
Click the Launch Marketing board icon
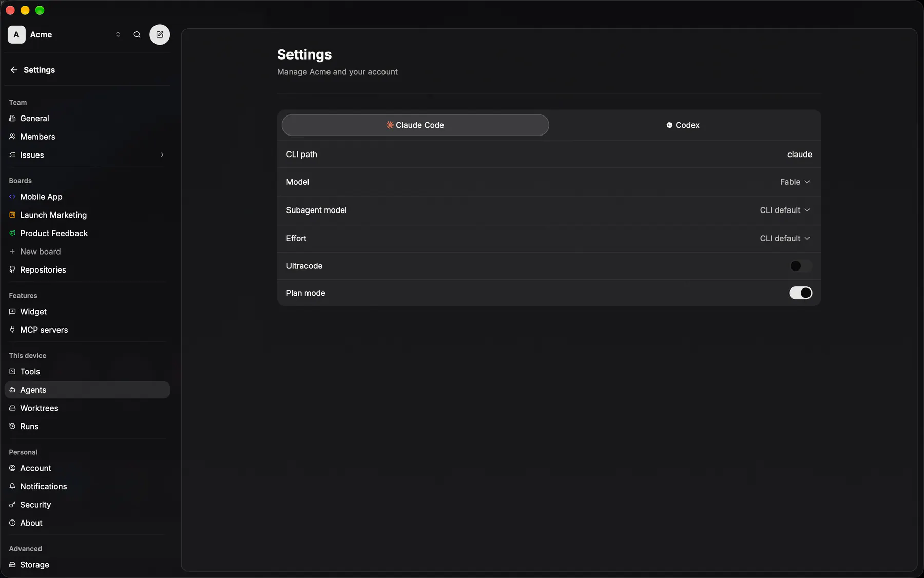pyautogui.click(x=12, y=215)
